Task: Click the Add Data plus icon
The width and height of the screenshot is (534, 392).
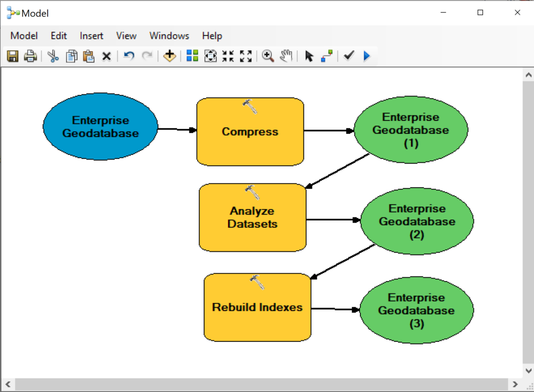Action: coord(169,56)
